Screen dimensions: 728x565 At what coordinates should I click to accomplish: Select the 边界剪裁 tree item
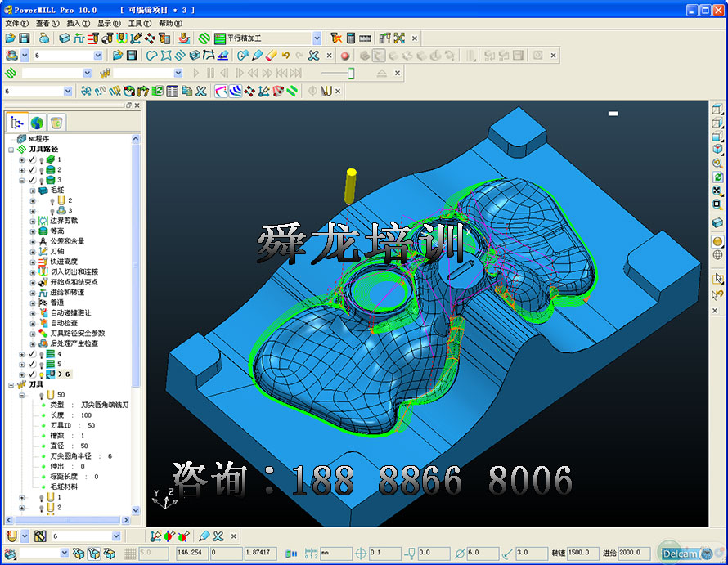tap(64, 221)
